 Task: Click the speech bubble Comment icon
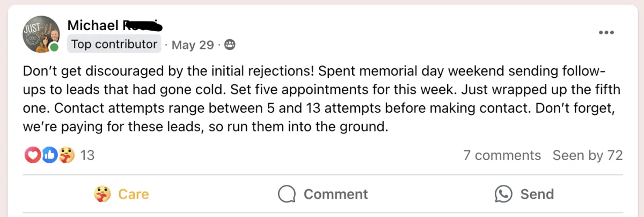point(287,194)
